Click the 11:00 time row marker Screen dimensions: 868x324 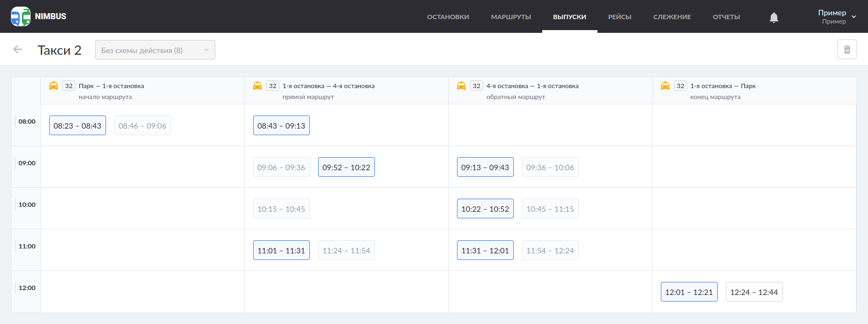click(x=27, y=246)
